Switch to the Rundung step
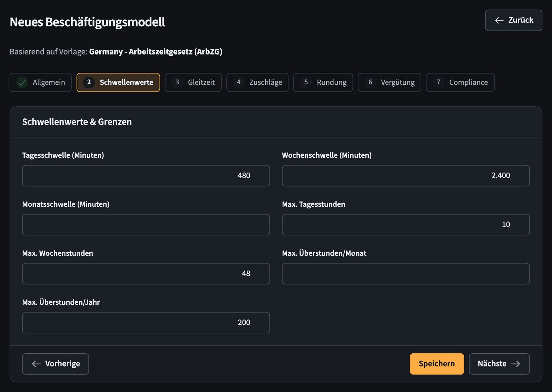 pos(323,82)
